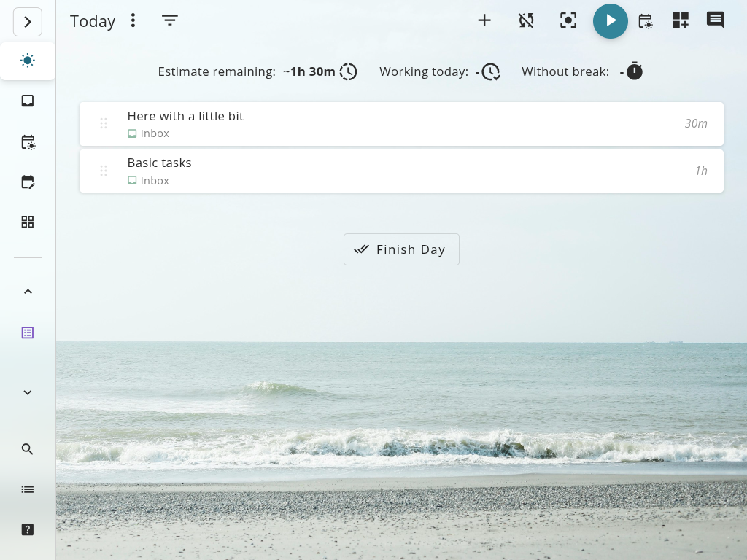Viewport: 747px width, 560px height.
Task: Expand the sidebar with the arrow button
Action: pyautogui.click(x=28, y=22)
